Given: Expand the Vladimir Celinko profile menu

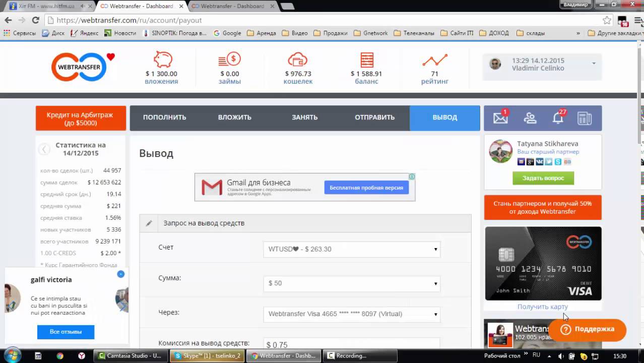Looking at the screenshot, I should [x=594, y=64].
